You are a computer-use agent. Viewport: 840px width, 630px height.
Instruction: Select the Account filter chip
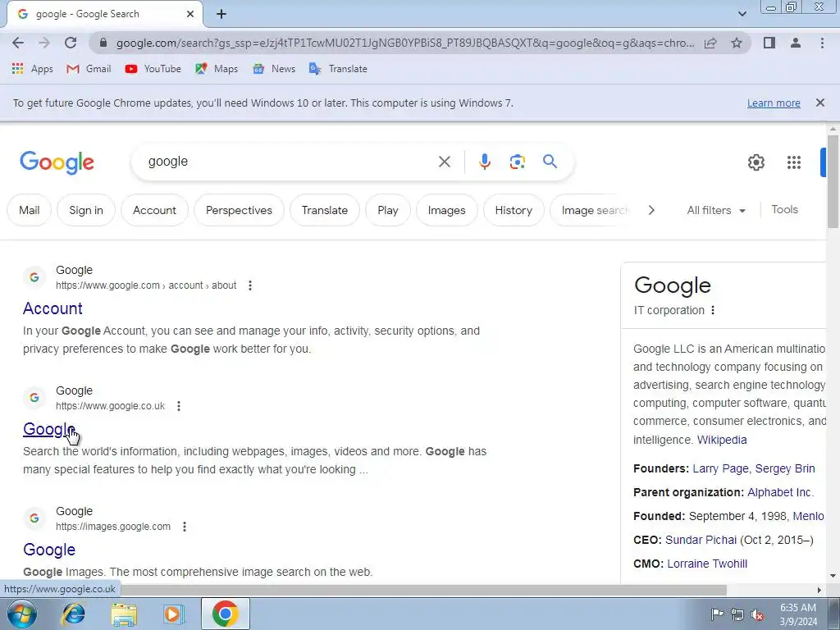tap(154, 211)
